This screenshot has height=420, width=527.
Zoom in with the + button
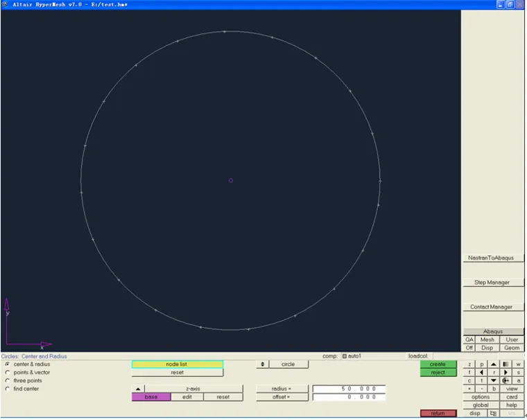[469, 389]
